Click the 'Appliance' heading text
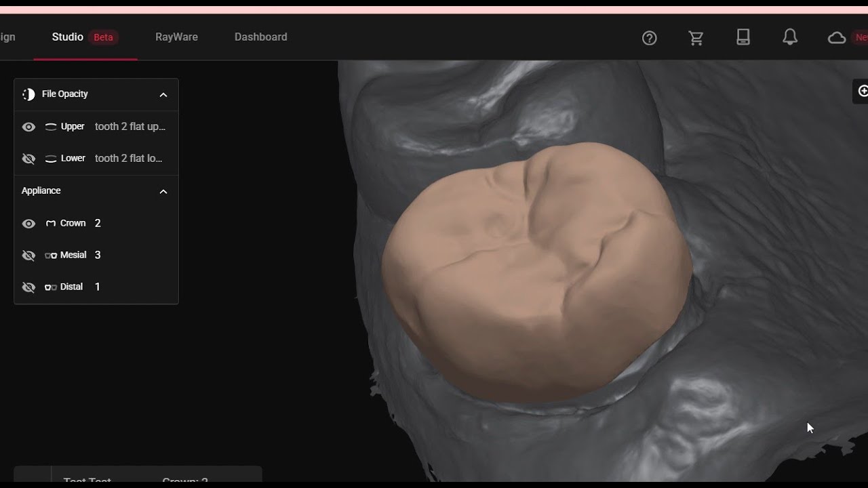 point(41,190)
